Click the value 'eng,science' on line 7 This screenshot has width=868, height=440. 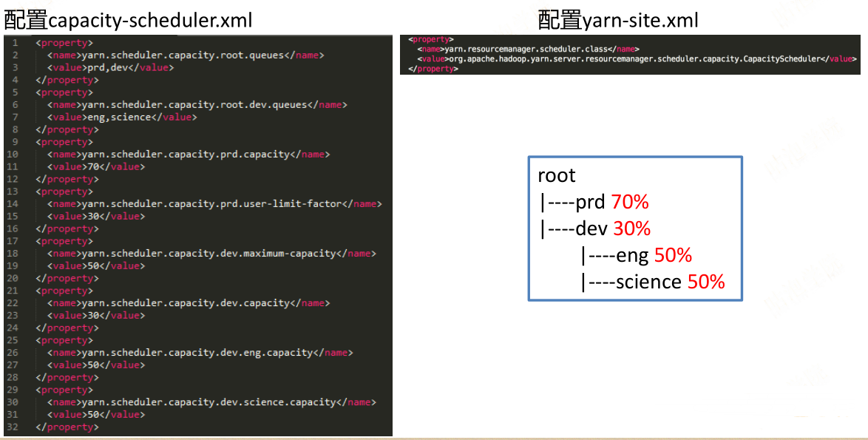[x=119, y=118]
